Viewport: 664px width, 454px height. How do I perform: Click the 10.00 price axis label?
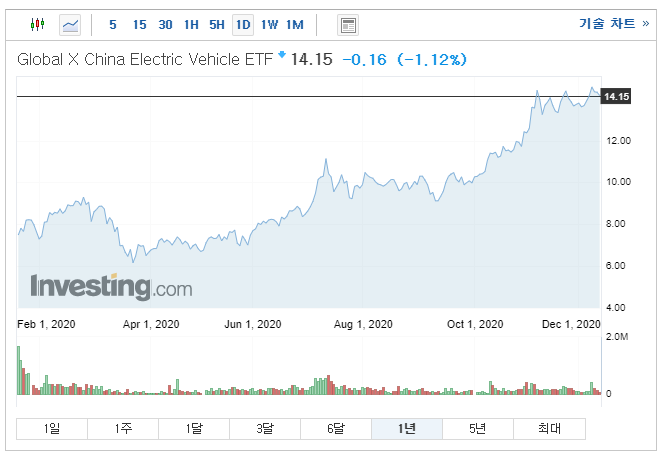[619, 182]
